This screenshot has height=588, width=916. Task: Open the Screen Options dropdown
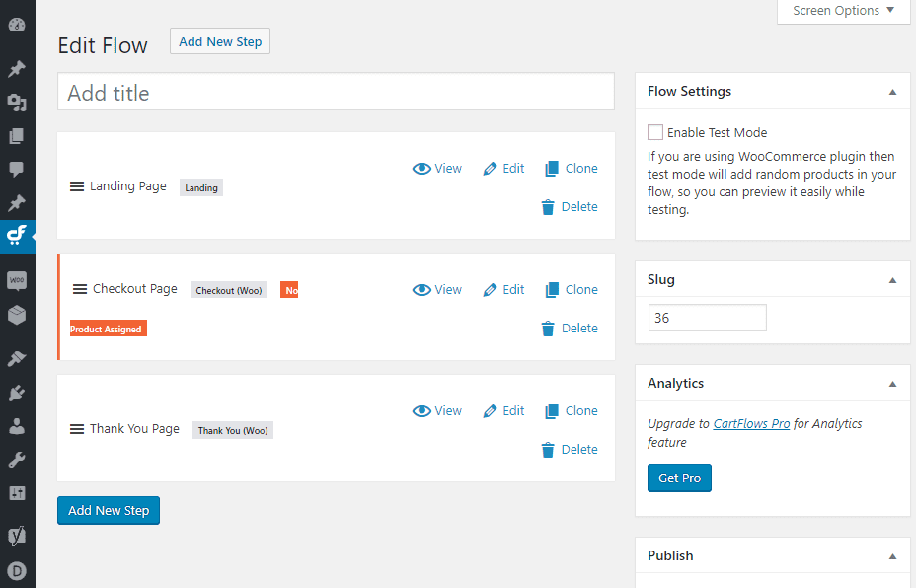click(843, 11)
